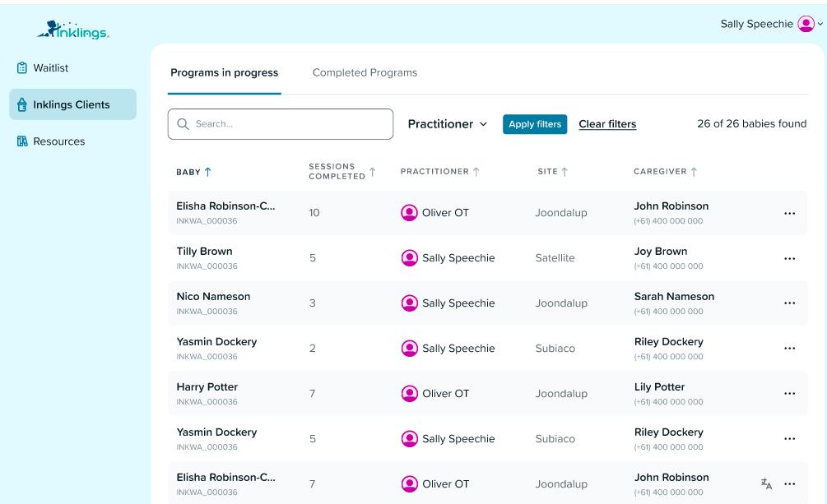Screen dimensions: 827x504
Task: Open the Nico Nameson baby record
Action: [x=213, y=297]
